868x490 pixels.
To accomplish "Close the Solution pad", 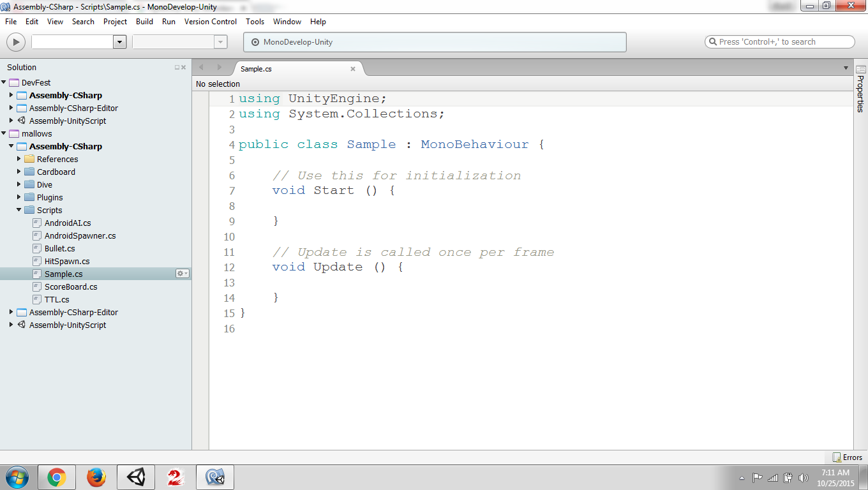I will (184, 68).
